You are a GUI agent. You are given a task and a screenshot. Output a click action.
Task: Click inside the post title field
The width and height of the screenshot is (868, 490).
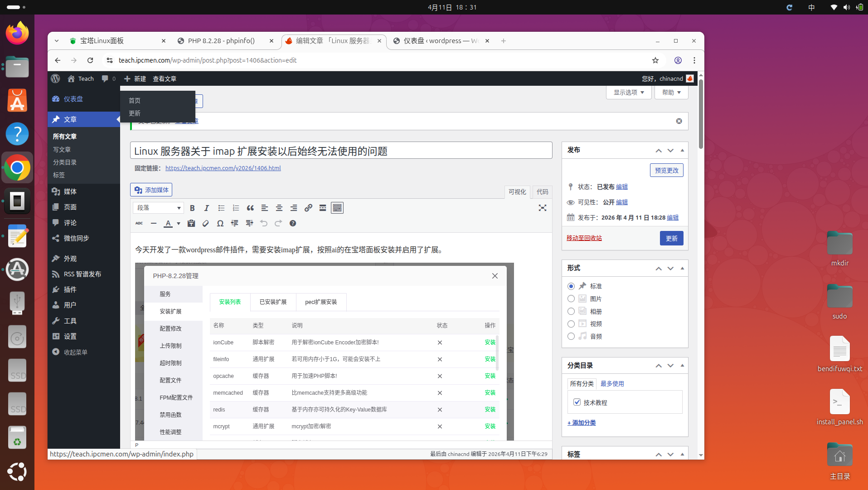pos(340,150)
